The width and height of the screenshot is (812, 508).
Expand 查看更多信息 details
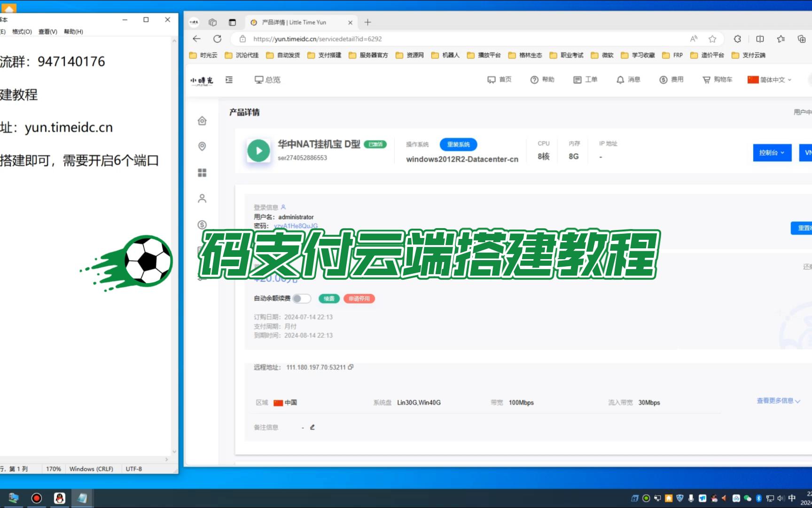pos(778,401)
